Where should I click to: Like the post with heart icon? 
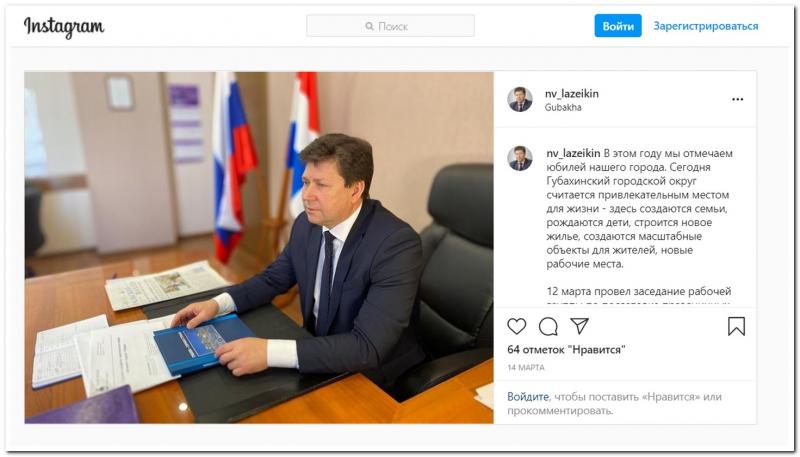tap(516, 326)
